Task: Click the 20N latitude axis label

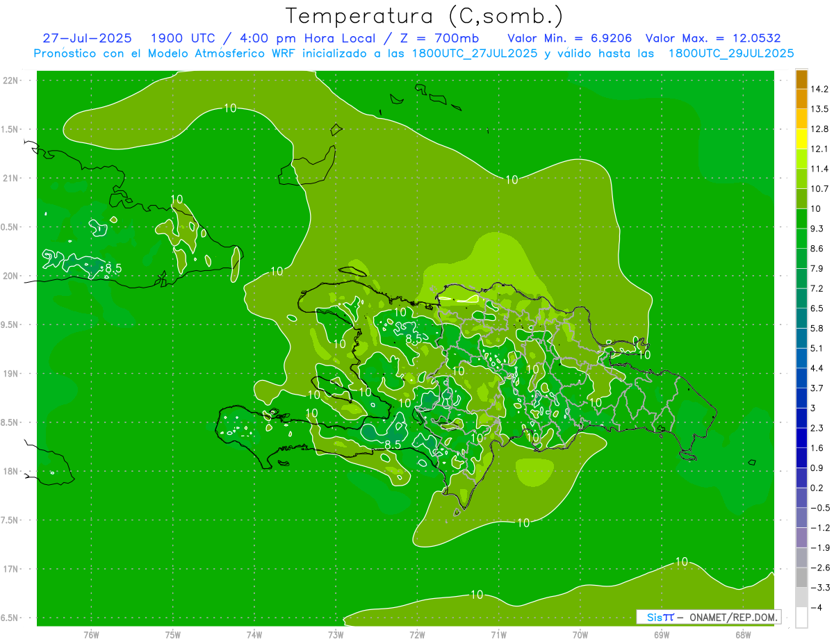Action: 10,276
